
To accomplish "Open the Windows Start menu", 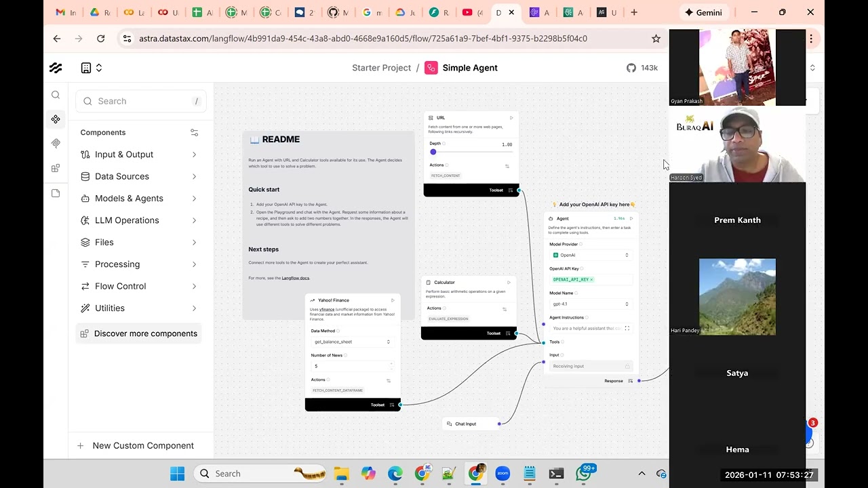I will [x=177, y=473].
